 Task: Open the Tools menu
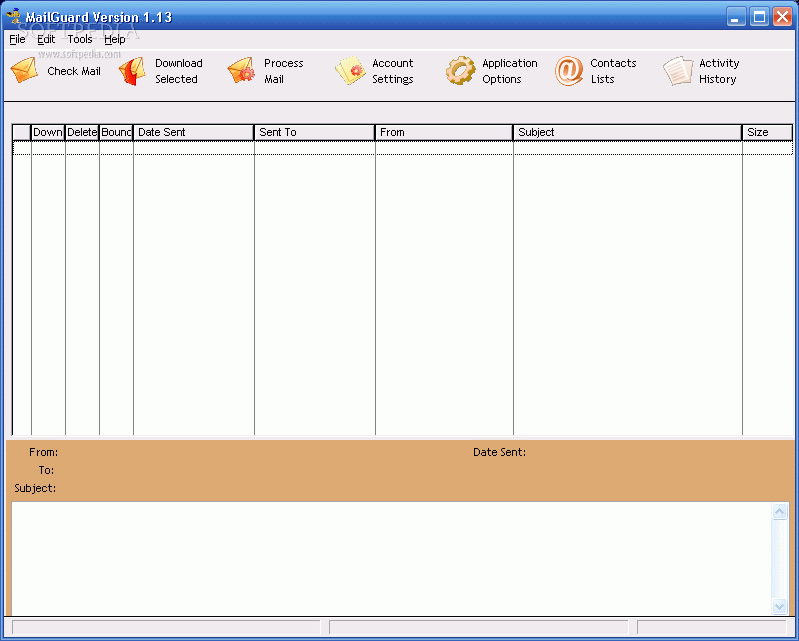[x=80, y=39]
